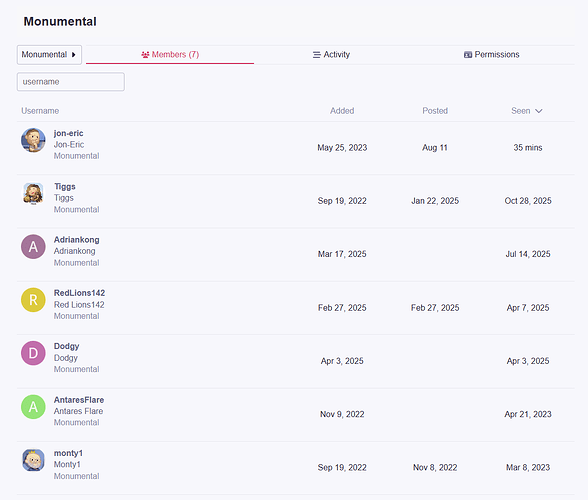Sort list by Username header
The height and width of the screenshot is (500, 588).
pyautogui.click(x=40, y=111)
